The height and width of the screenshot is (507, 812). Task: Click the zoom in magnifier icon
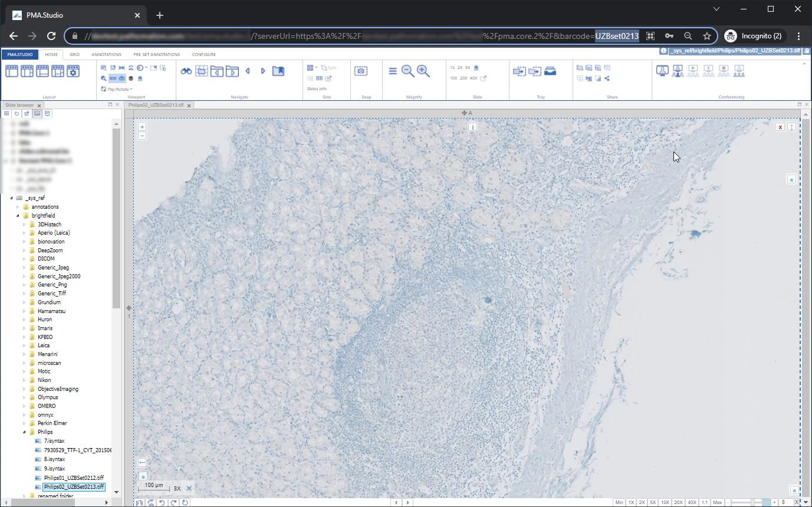pyautogui.click(x=423, y=71)
